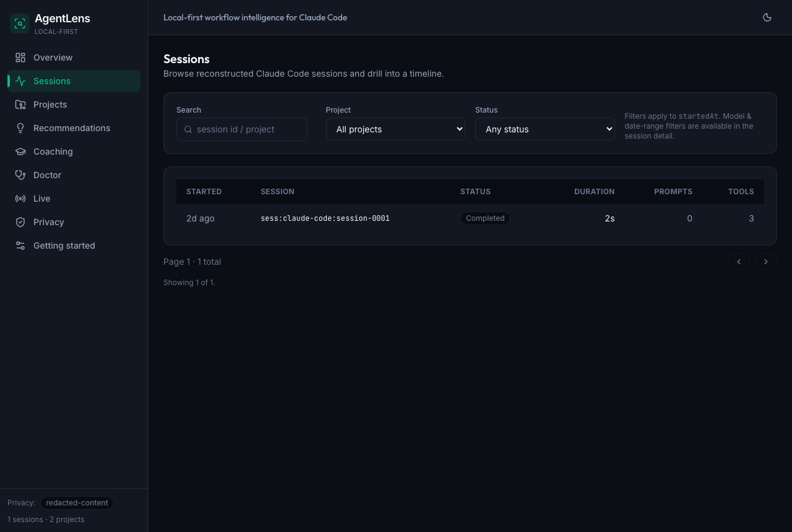This screenshot has width=792, height=532.
Task: Click 'Showing 1 of 1.' text
Action: coord(189,283)
